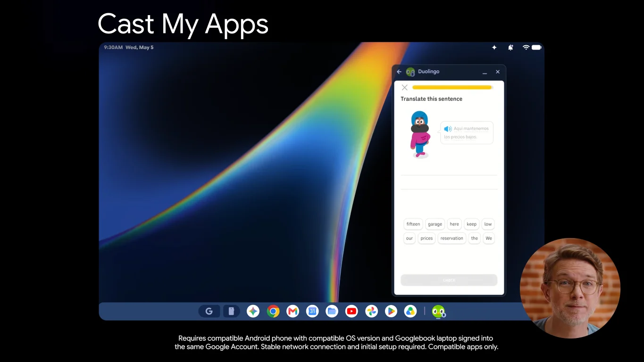Select the word tile "the"
The width and height of the screenshot is (644, 362).
click(475, 238)
